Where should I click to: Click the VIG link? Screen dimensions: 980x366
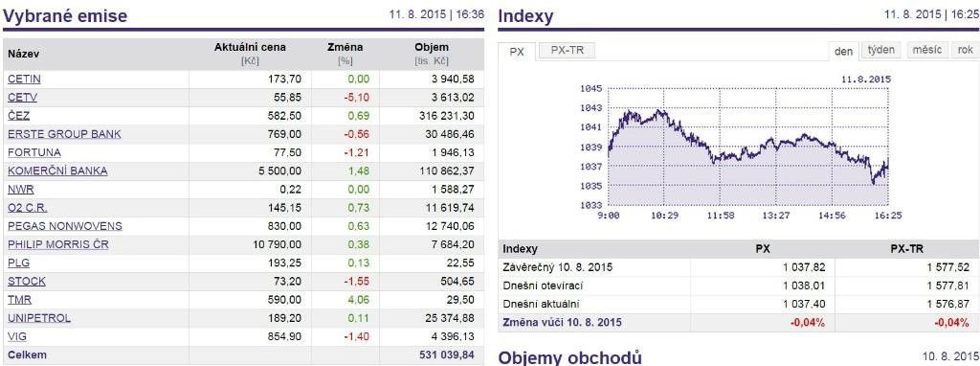click(18, 336)
